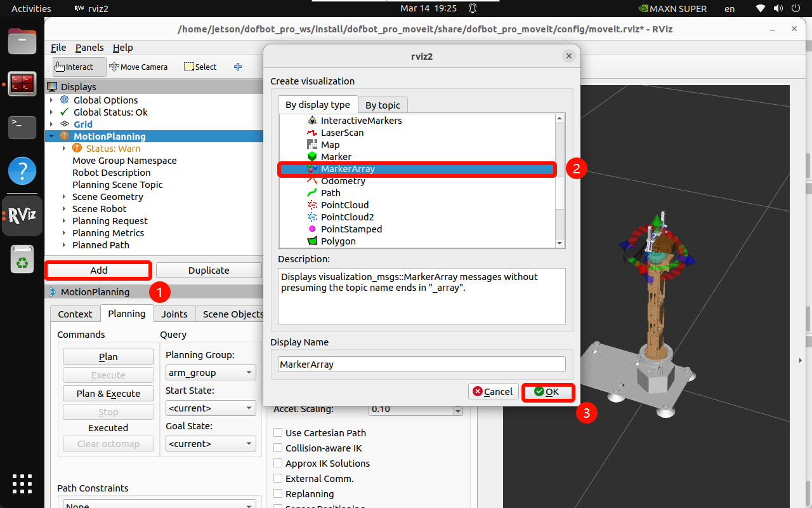
Task: Click the Odometry display icon
Action: 311,181
